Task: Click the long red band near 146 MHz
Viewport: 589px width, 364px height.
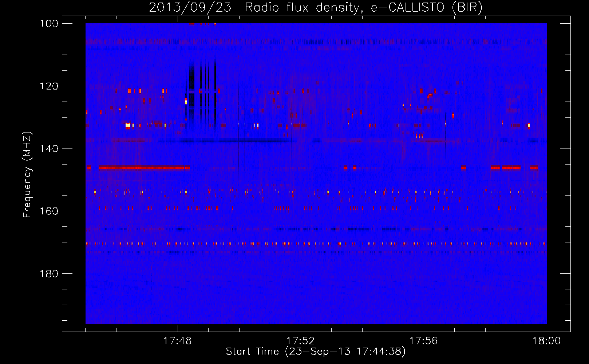Action: tap(144, 168)
